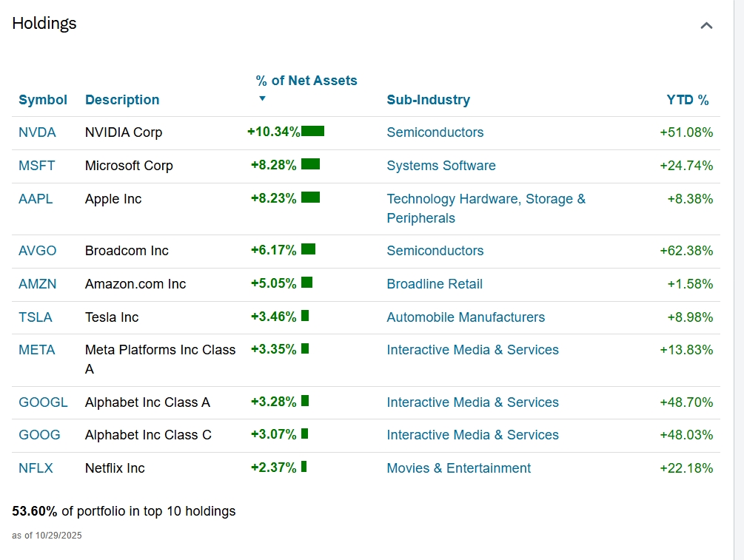744x560 pixels.
Task: Click the NFLX ticker link
Action: (36, 468)
